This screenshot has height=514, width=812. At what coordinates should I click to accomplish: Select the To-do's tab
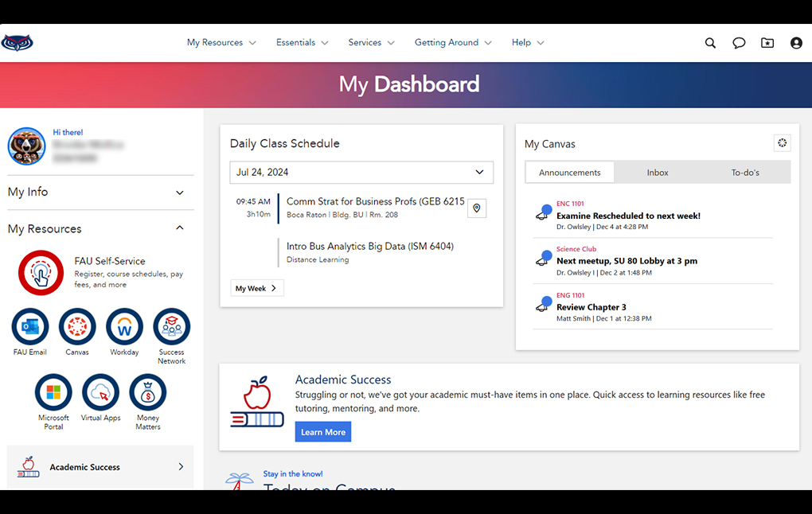(745, 173)
